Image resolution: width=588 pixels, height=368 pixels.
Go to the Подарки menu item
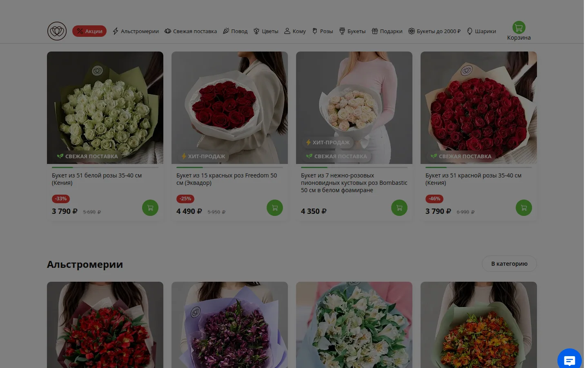387,31
